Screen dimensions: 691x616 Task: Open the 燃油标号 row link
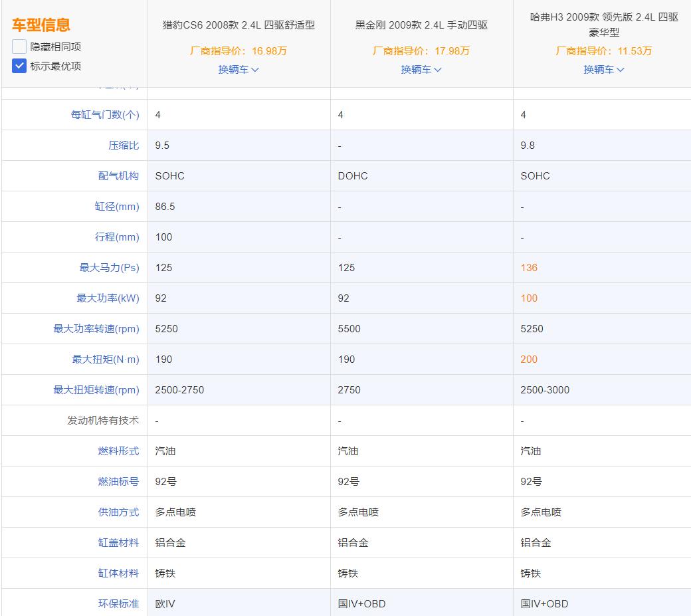(x=118, y=481)
